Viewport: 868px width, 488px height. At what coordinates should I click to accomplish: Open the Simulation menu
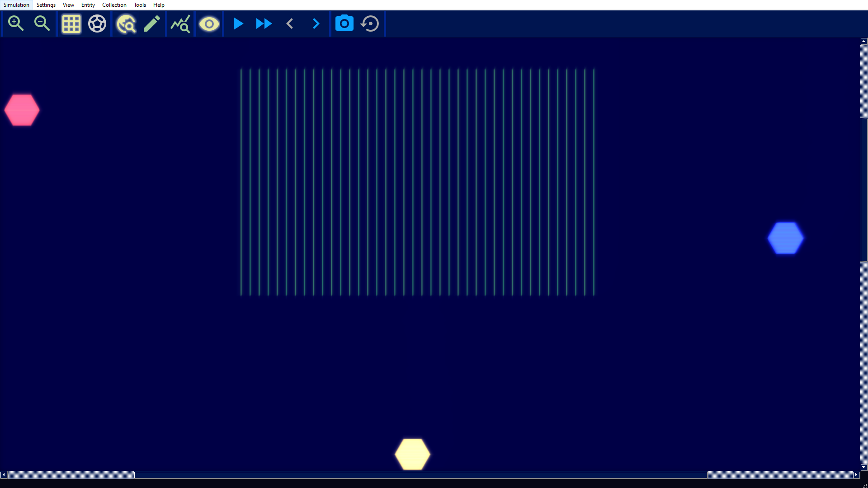point(16,5)
